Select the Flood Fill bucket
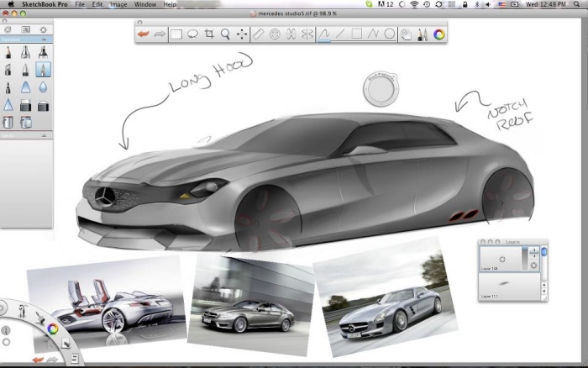588x368 pixels. [8, 123]
